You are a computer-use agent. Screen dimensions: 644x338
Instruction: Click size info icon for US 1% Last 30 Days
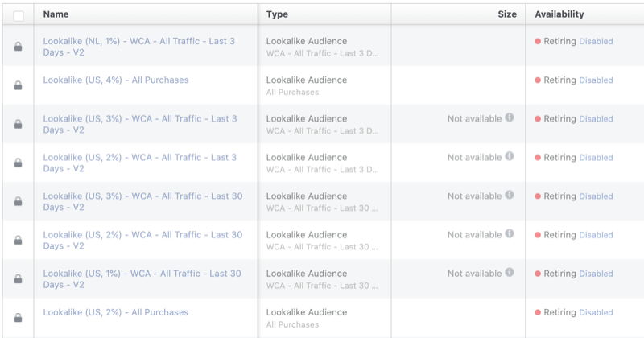[x=509, y=273]
